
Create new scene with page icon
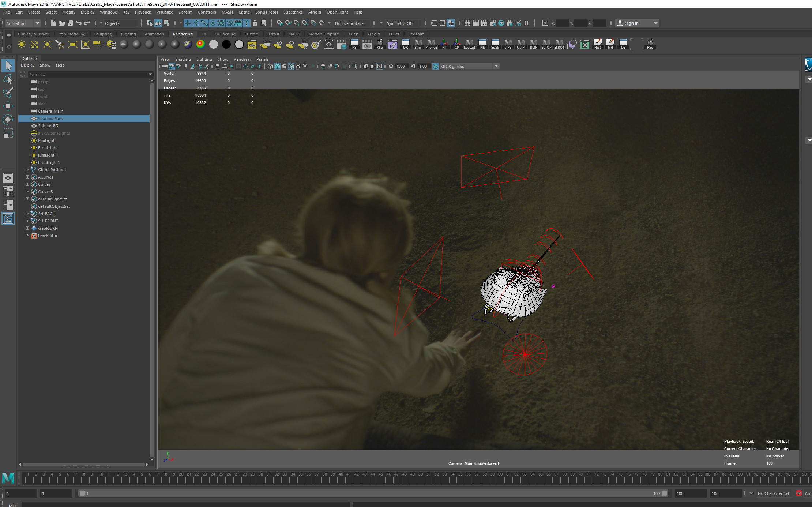click(x=53, y=23)
